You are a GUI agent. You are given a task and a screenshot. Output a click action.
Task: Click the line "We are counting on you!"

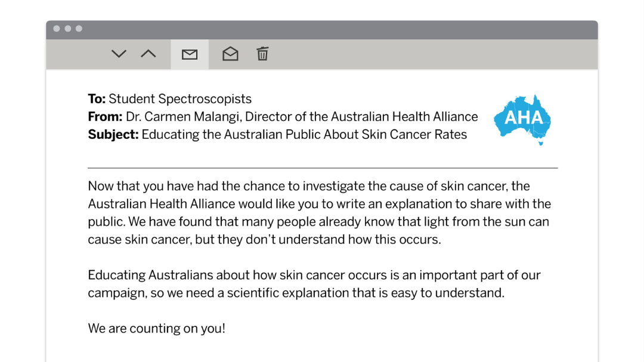point(157,329)
